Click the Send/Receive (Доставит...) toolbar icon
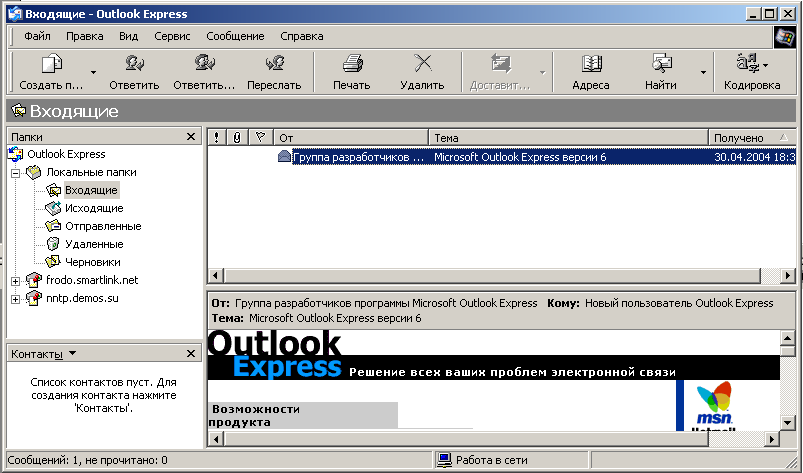This screenshot has width=803, height=473. [501, 63]
